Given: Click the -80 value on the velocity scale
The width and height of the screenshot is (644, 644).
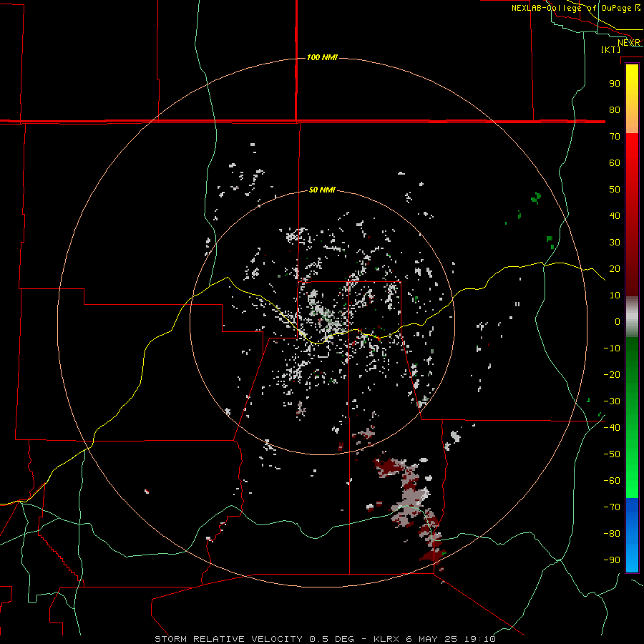Looking at the screenshot, I should [612, 534].
